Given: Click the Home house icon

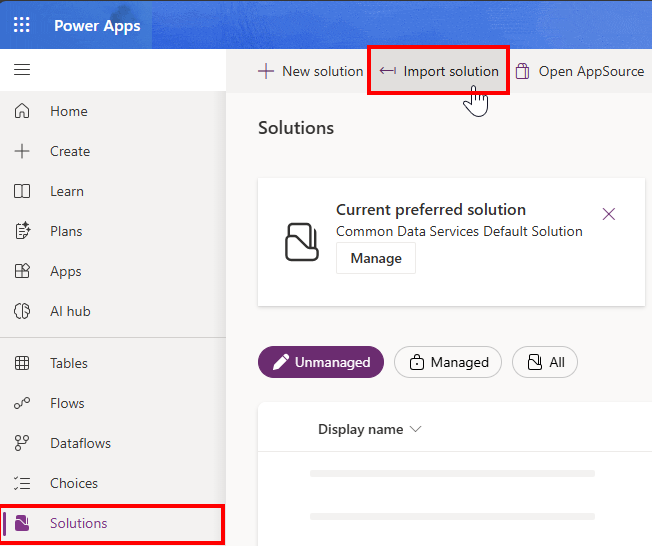Looking at the screenshot, I should click(x=22, y=111).
